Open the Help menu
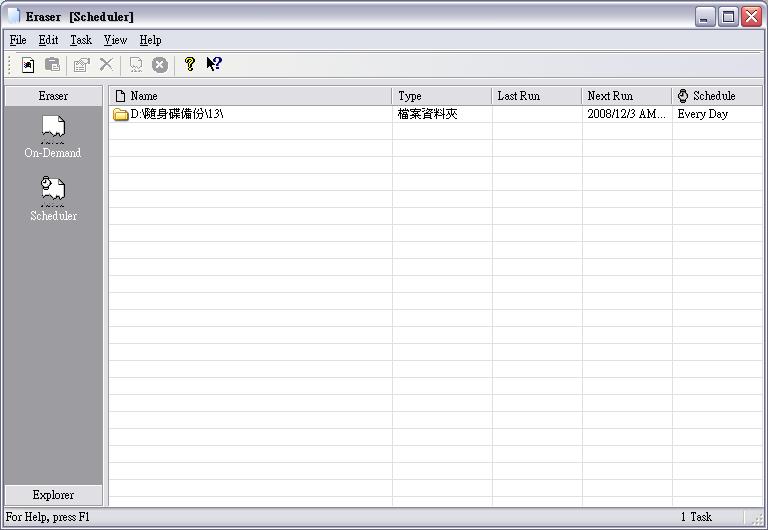The image size is (768, 530). pos(150,40)
